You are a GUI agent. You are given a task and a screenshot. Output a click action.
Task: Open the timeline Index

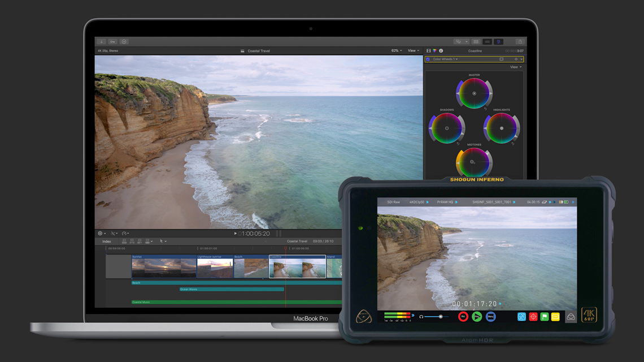(106, 242)
